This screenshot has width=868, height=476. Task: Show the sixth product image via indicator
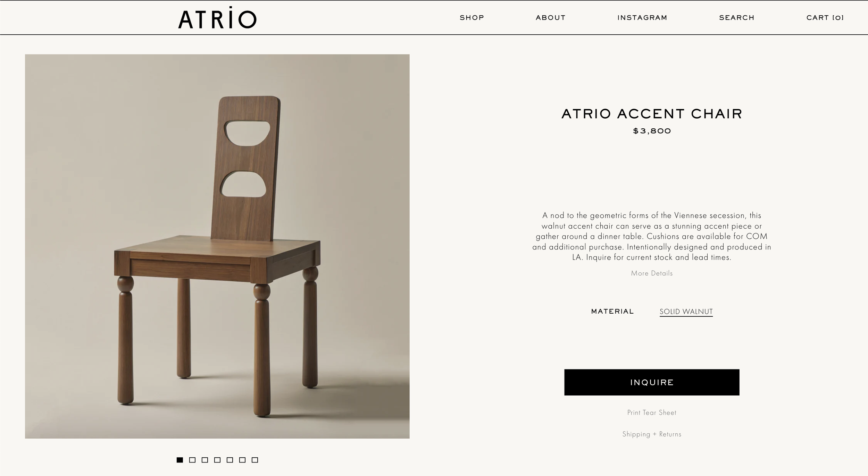[x=242, y=460]
